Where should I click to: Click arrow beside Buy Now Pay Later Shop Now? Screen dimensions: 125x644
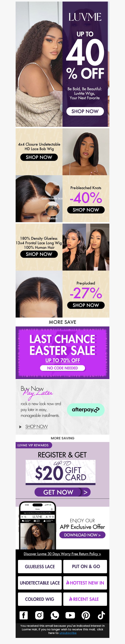pos(20,427)
